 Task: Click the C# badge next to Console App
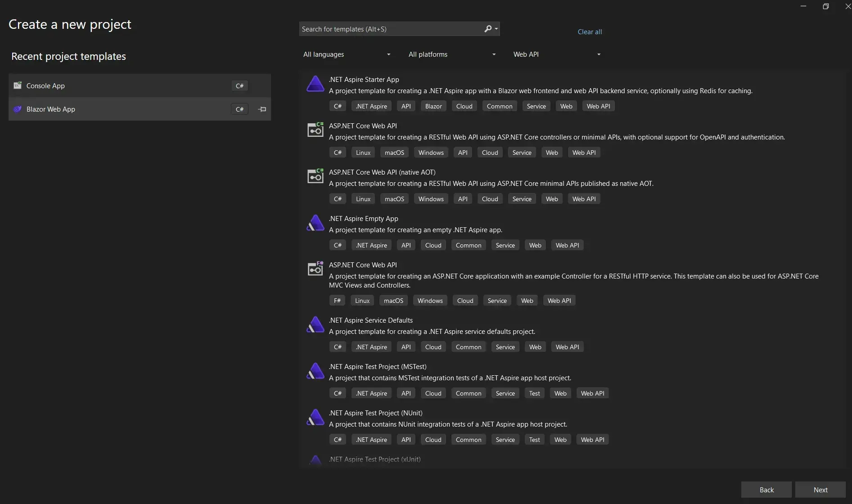click(x=239, y=86)
